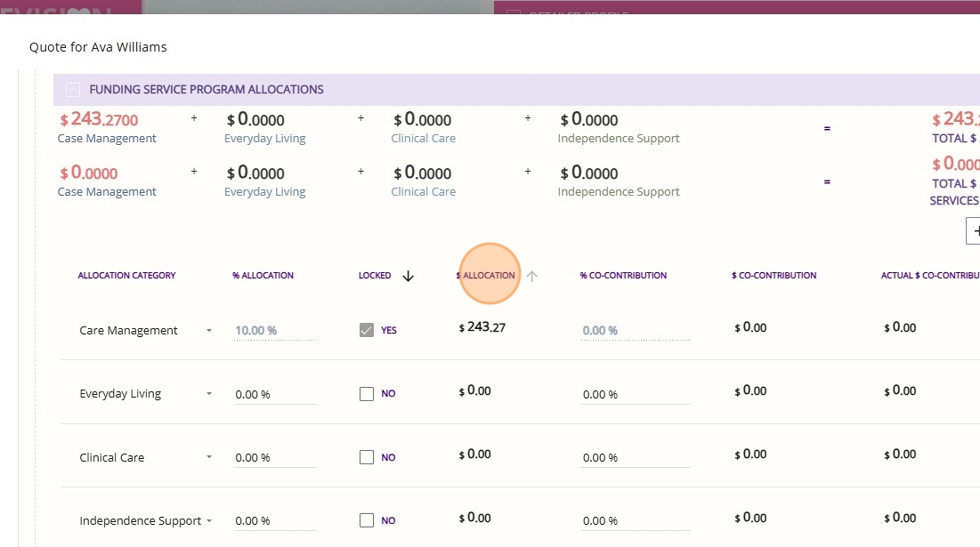Open the Everyday Living category dropdown
Viewport: 980px width, 547px height.
[209, 393]
